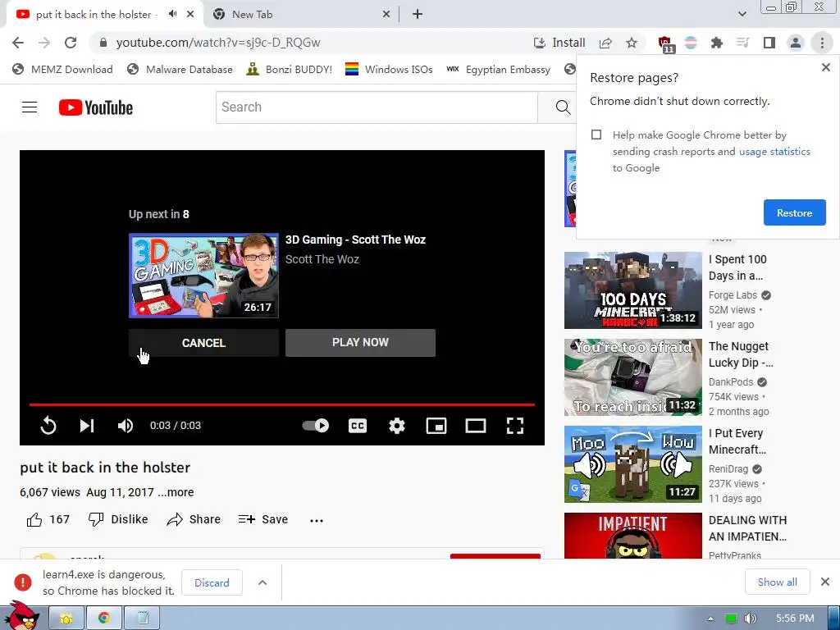This screenshot has height=630, width=840.
Task: Open the 100 Days Minecraft video thumbnail
Action: [633, 290]
